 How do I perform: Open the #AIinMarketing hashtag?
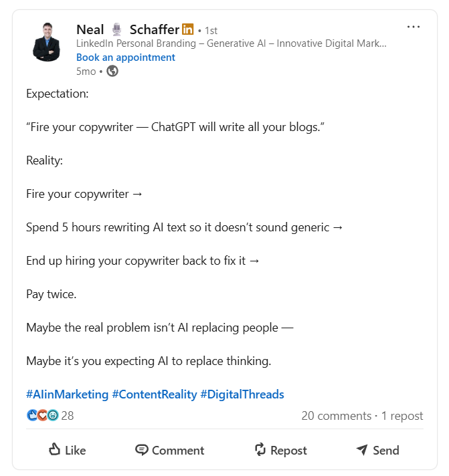tap(67, 394)
